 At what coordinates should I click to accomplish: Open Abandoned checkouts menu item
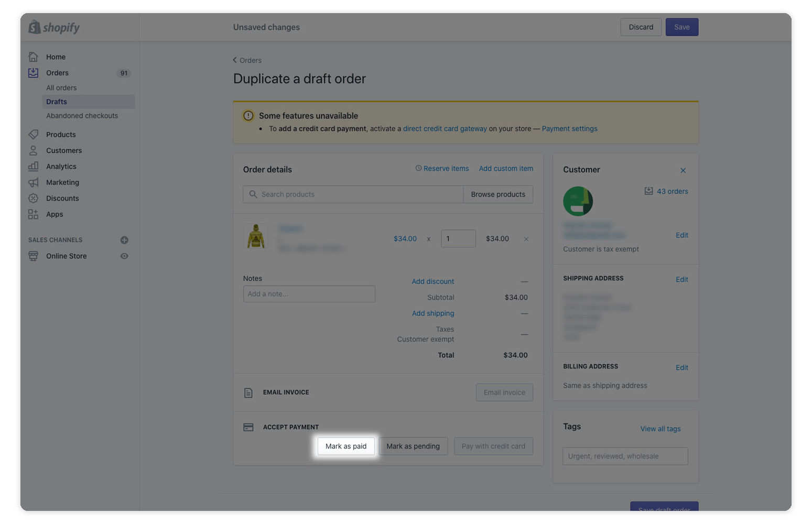tap(82, 116)
